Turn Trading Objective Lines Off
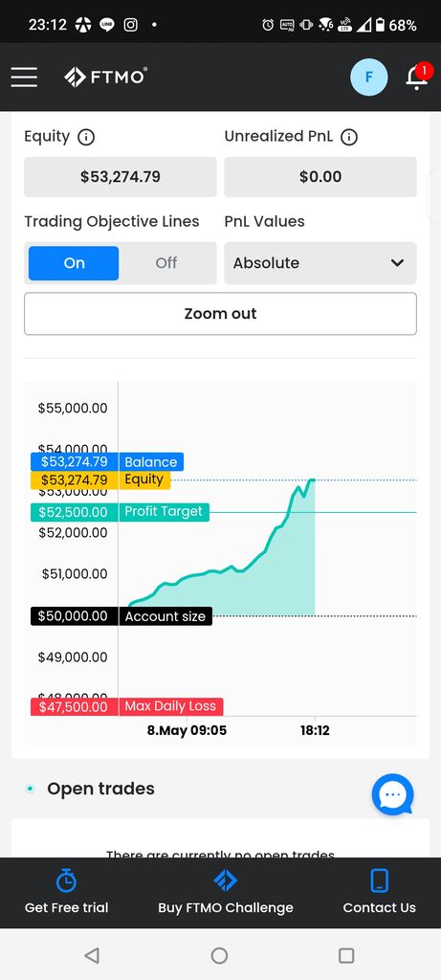 (166, 263)
